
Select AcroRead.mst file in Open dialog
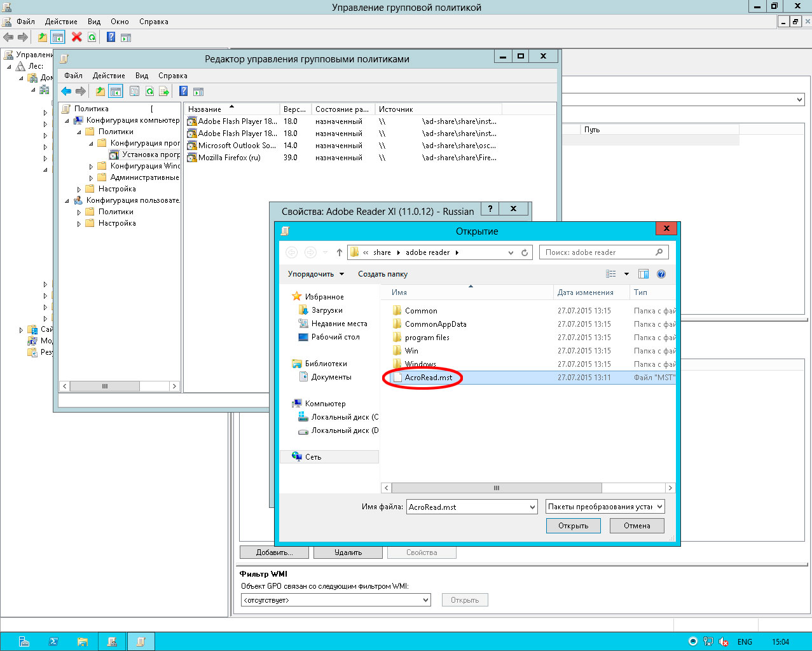534,378
